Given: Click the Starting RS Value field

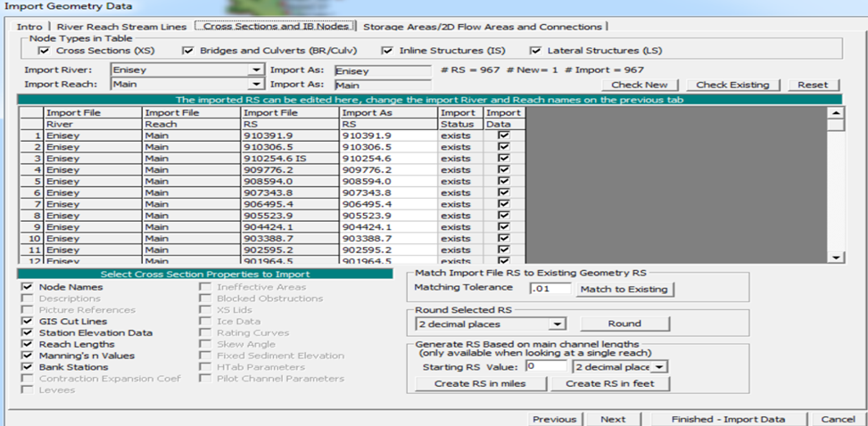Looking at the screenshot, I should [546, 366].
